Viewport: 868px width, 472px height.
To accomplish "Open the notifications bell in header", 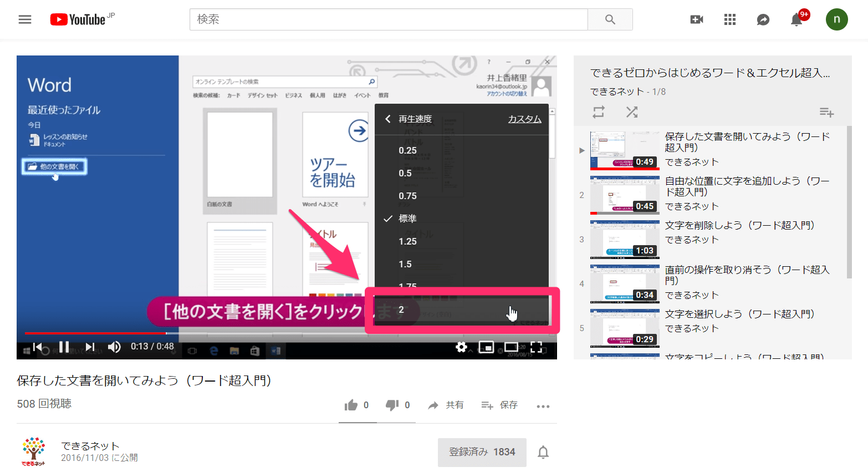I will click(796, 19).
